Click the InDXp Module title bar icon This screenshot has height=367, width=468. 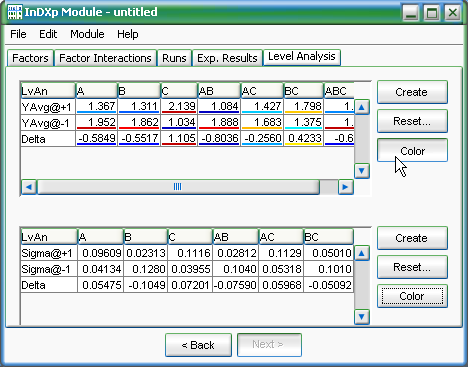[x=14, y=12]
